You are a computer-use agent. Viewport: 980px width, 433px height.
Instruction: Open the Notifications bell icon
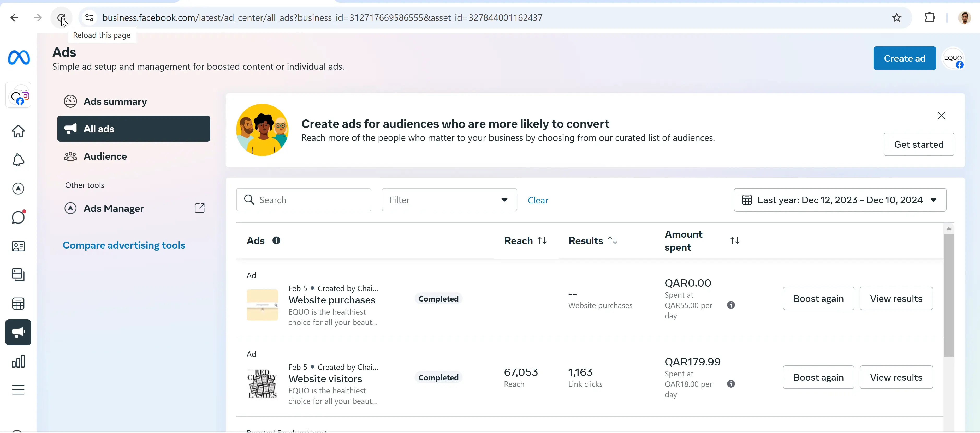[18, 160]
